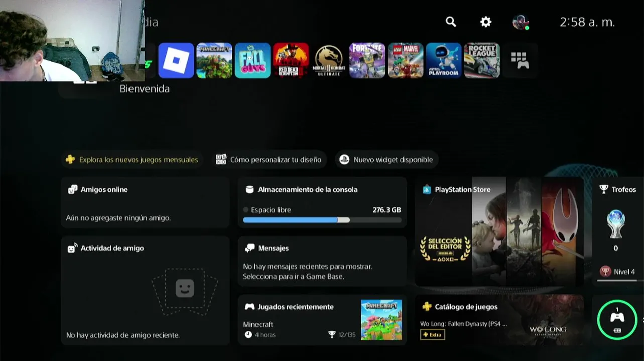Launch the Rocket League tile
This screenshot has width=644, height=361.
point(482,60)
